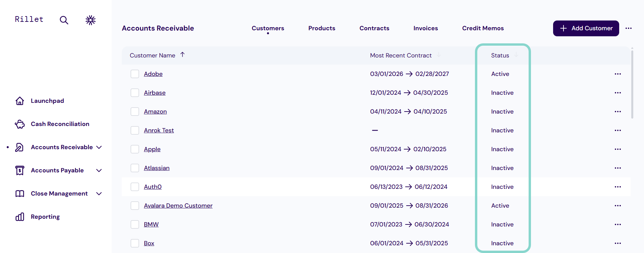The width and height of the screenshot is (644, 253).
Task: Select the Amazon row checkbox
Action: point(135,112)
